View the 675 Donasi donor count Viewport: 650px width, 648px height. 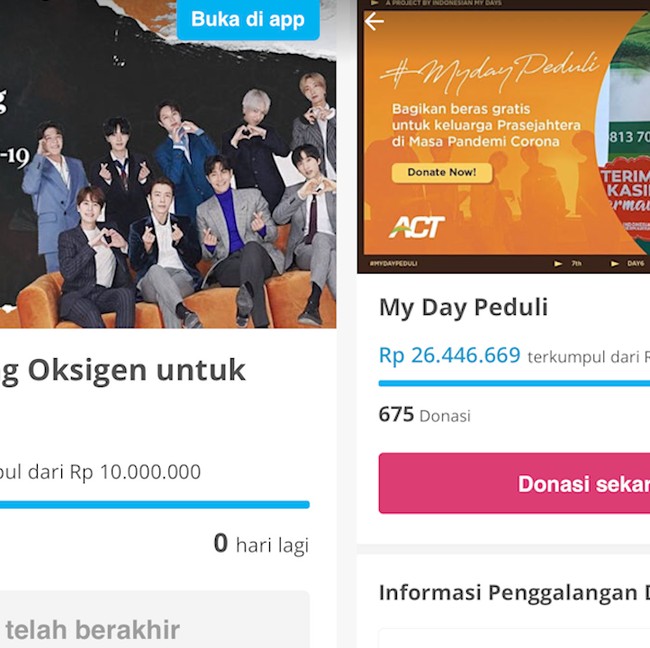[424, 414]
